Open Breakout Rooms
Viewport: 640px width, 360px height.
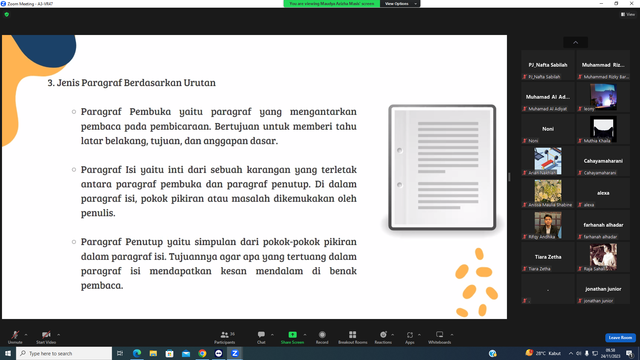pos(353,337)
